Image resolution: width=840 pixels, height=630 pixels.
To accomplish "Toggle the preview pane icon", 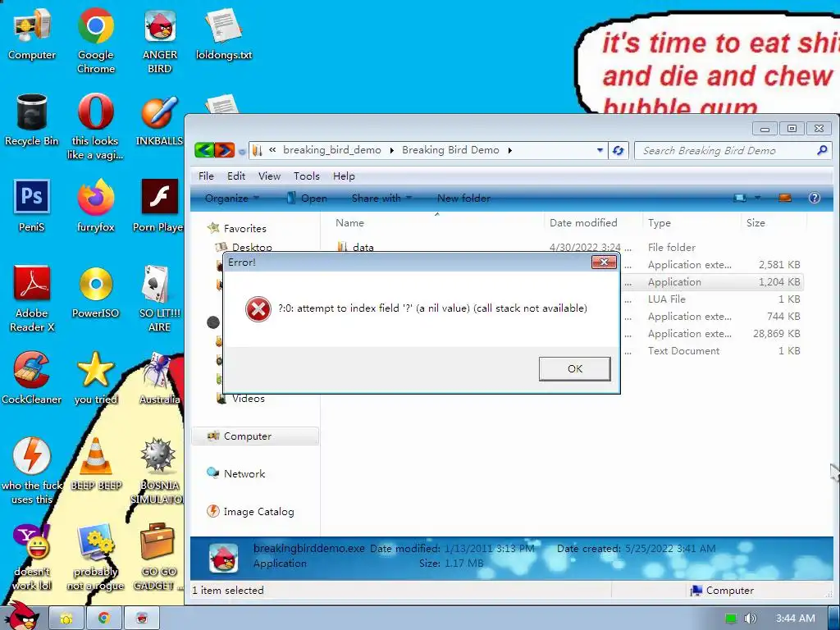I will (x=785, y=199).
